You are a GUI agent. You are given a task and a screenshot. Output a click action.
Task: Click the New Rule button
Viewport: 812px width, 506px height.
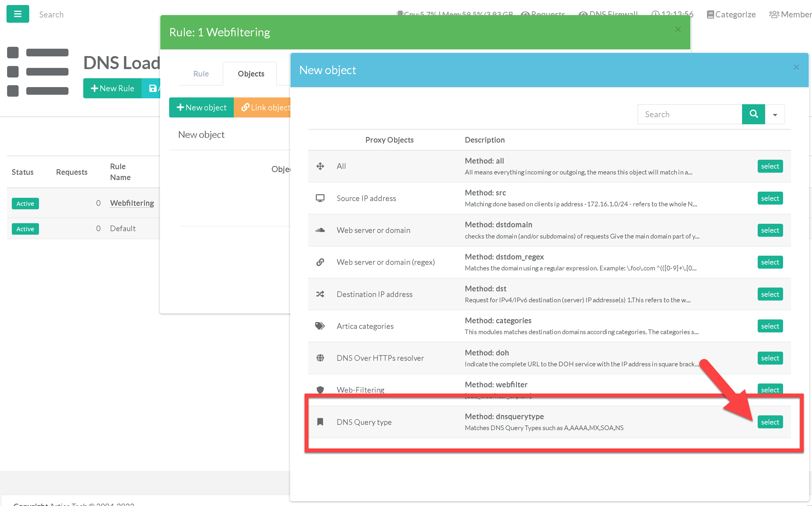tap(112, 88)
